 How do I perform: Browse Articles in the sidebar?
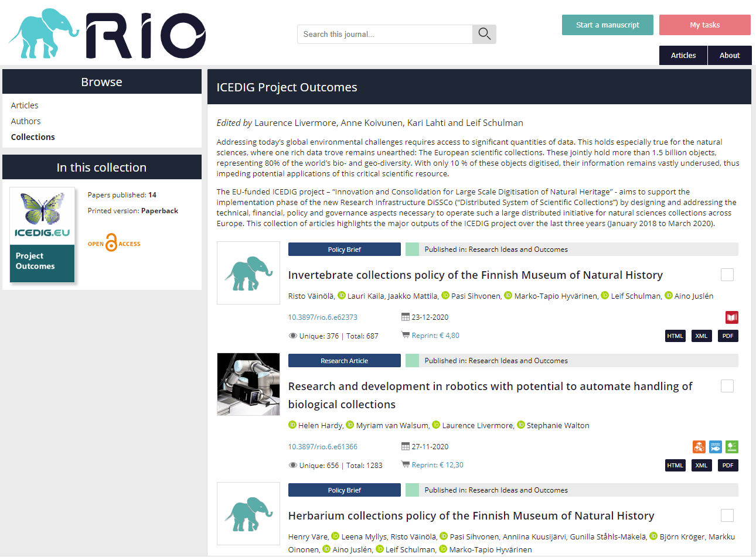coord(25,105)
